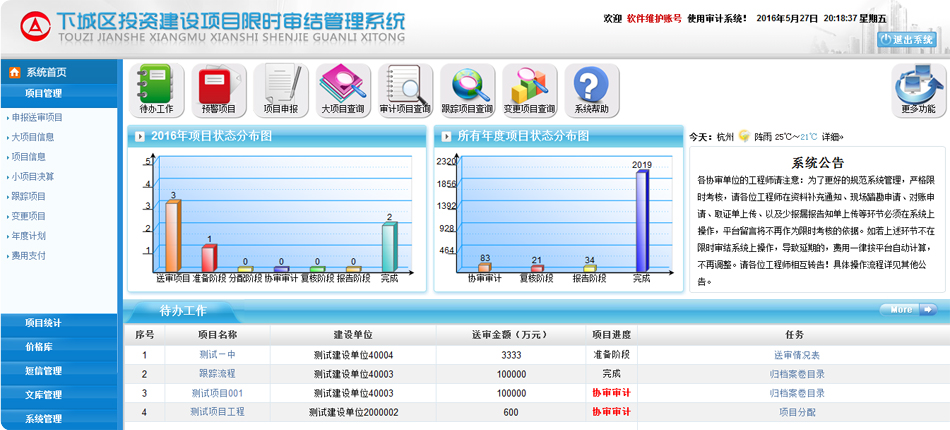Open the 变更项目查询 icon
Viewport: 950px width, 430px height.
point(529,88)
